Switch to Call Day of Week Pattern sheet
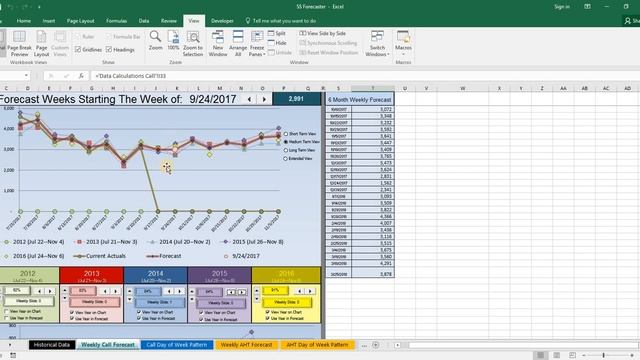This screenshot has width=640, height=360. tap(177, 345)
